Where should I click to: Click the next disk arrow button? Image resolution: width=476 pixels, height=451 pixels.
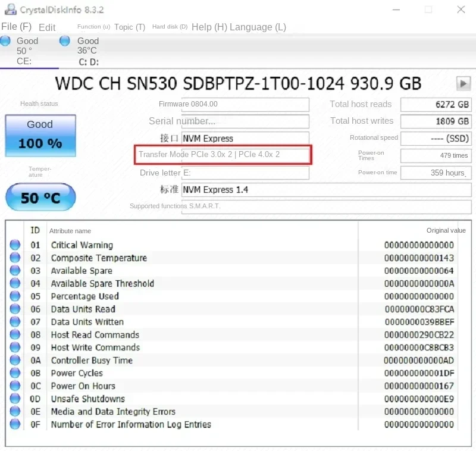[464, 83]
